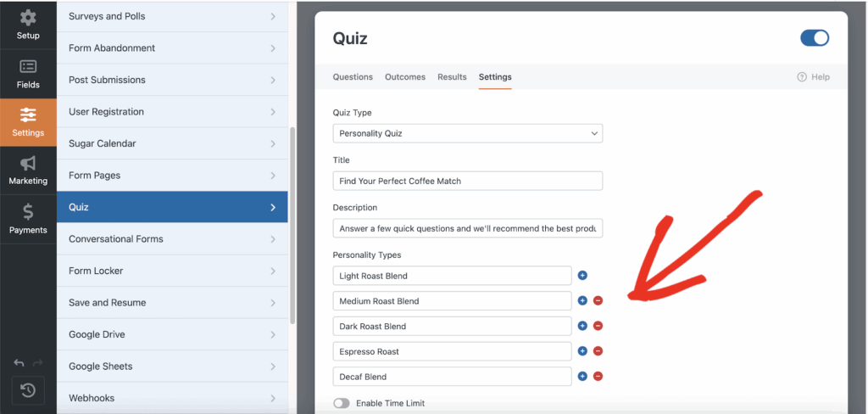Select Google Sheets settings item
The image size is (868, 414).
click(x=172, y=366)
